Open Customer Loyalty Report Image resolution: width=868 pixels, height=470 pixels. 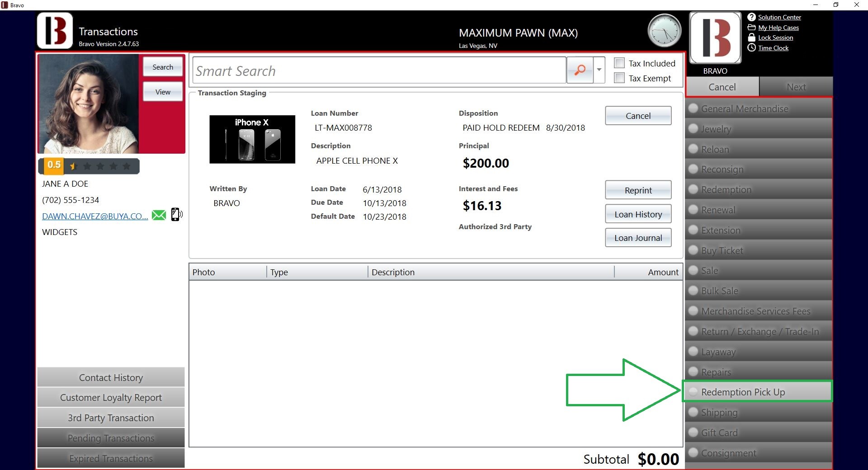[x=111, y=398]
